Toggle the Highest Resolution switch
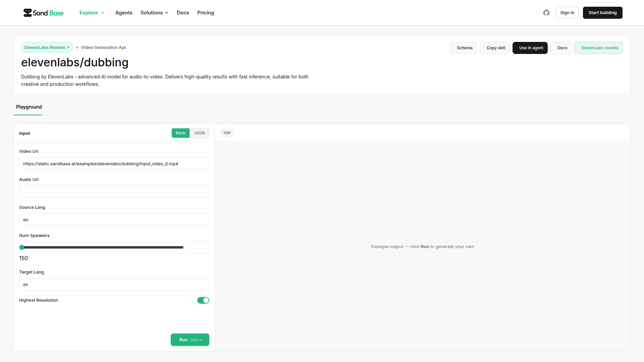Image resolution: width=644 pixels, height=362 pixels. [203, 300]
